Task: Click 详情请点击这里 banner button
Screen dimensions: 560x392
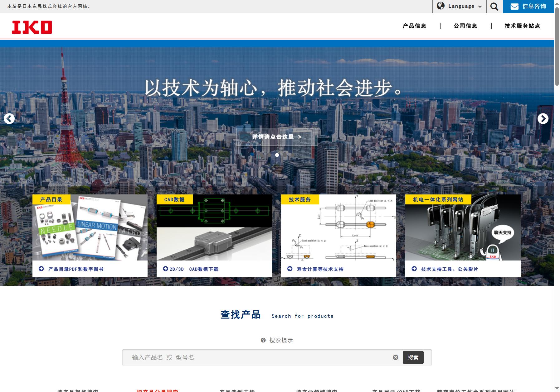Action: click(x=277, y=137)
